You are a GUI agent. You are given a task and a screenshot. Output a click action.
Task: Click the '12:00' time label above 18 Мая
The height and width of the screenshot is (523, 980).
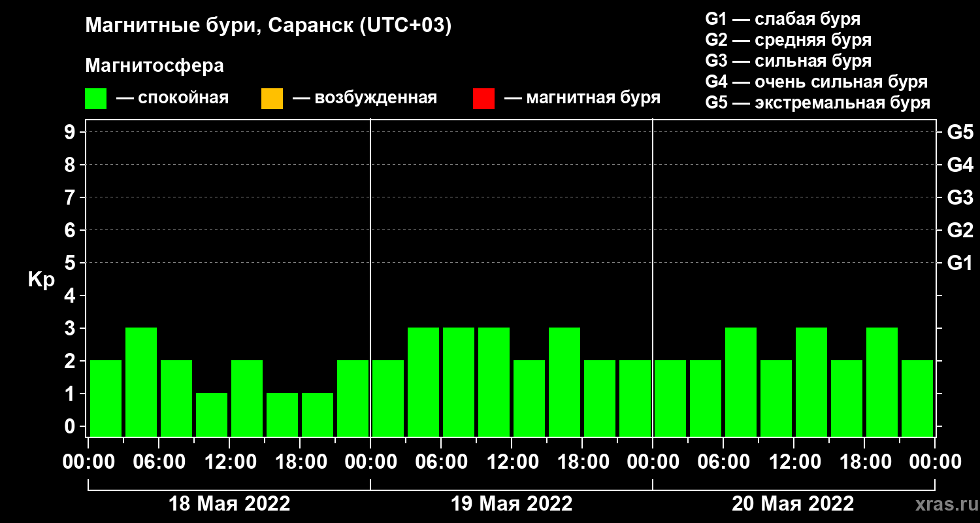229,462
